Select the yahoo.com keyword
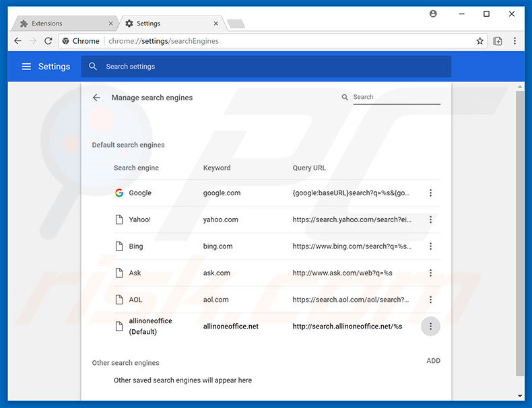 220,219
